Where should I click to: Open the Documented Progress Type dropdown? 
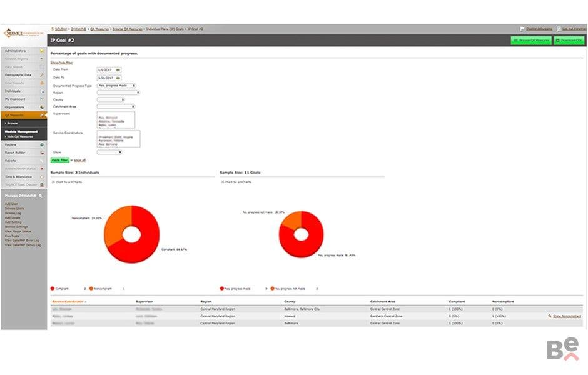[x=116, y=86]
